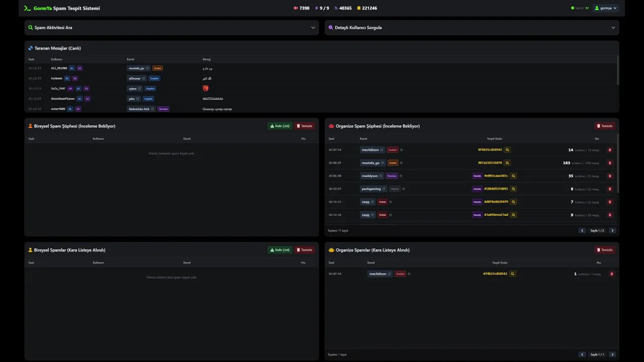Click the SS badge next to hshbeeh
Viewport: 644px width, 362px height.
tap(75, 78)
